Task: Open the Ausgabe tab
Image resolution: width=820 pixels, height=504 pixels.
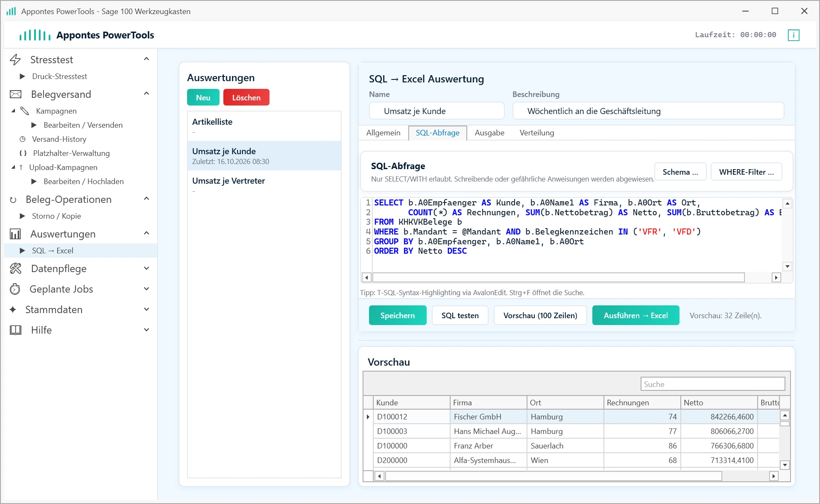Action: 489,133
